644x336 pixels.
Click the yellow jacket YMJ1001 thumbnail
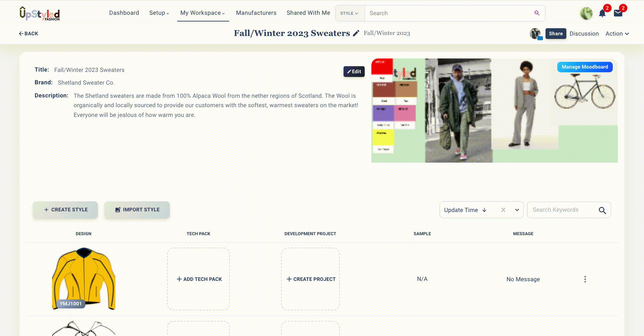84,279
